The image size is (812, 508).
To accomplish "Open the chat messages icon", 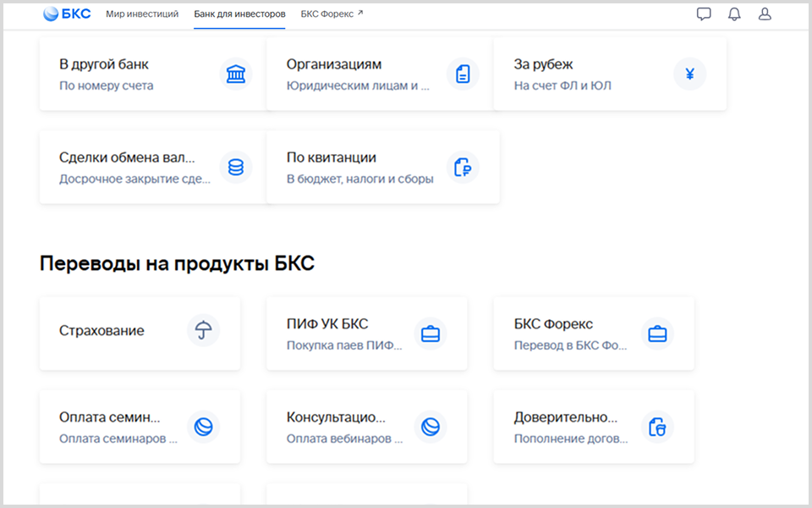I will coord(704,14).
